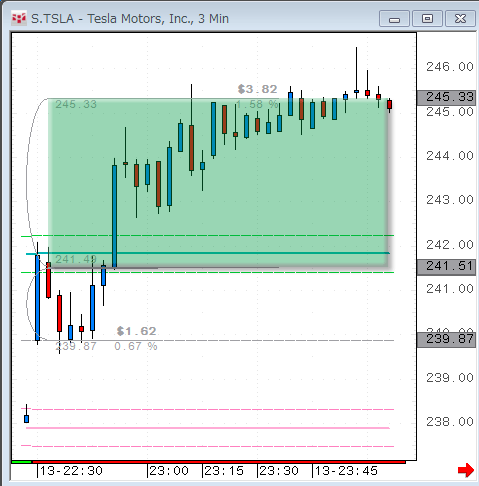Click the 0.67 % label

136,346
